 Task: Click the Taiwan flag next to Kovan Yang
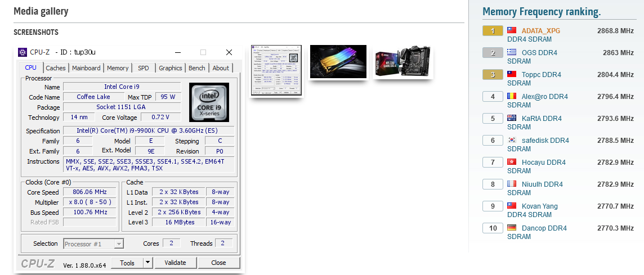[511, 206]
